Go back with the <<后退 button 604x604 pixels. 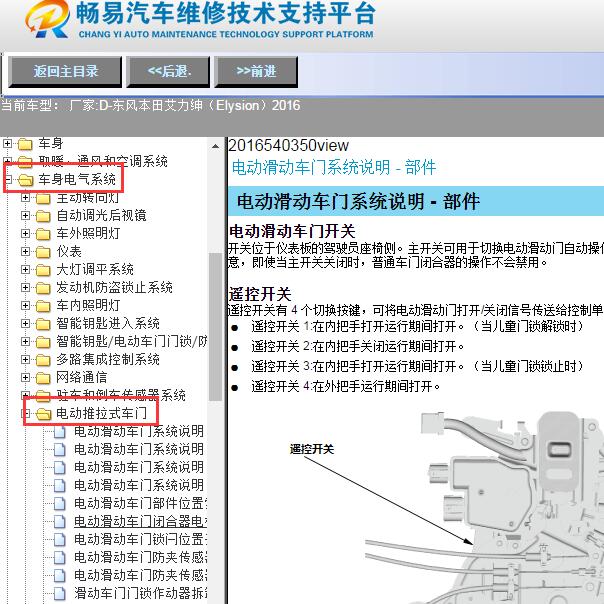point(168,72)
